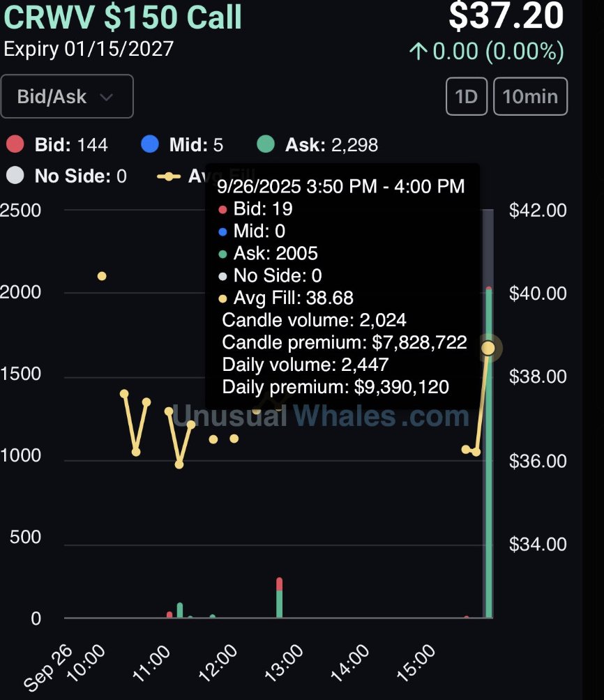Click the highlighted Avg Fill point at 3:50 PM
The height and width of the screenshot is (700, 604).
488,348
